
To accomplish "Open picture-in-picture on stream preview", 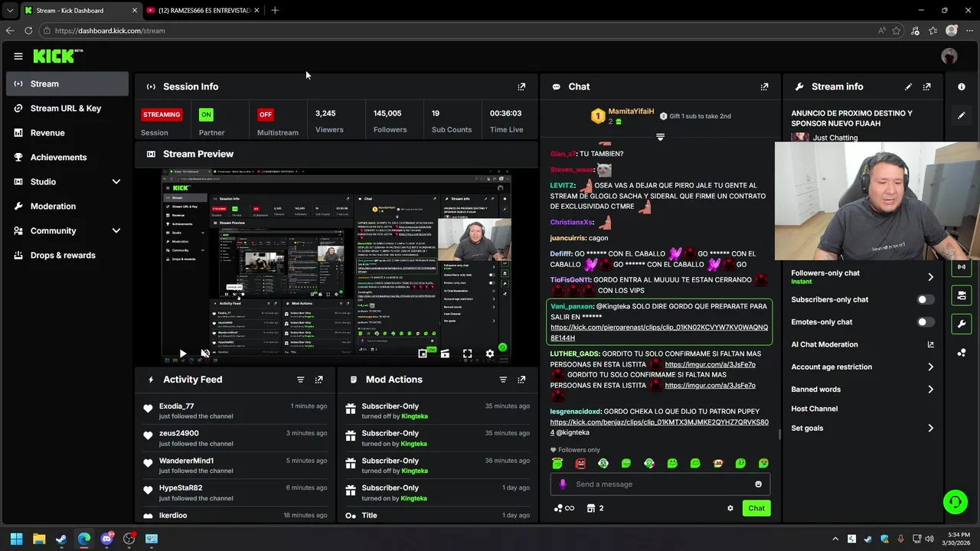I will tap(423, 354).
